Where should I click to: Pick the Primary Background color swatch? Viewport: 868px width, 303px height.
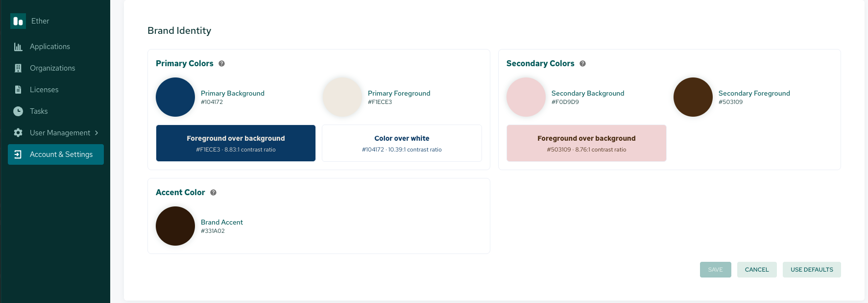click(175, 97)
